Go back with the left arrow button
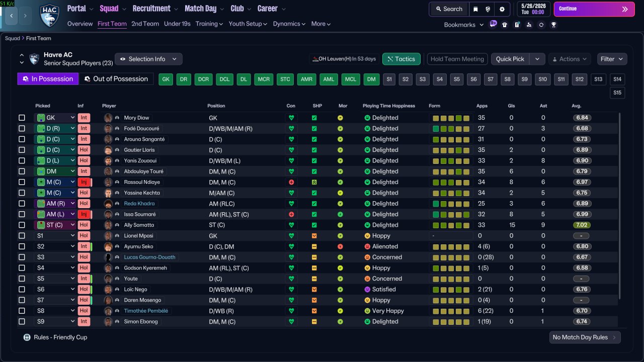644x362 pixels. point(12,16)
